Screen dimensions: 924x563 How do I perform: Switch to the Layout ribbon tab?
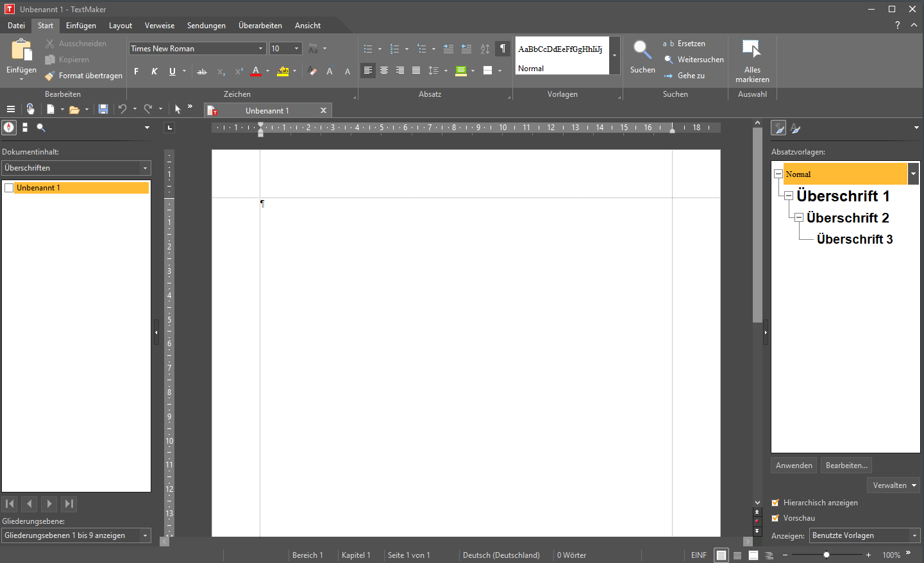click(x=121, y=26)
